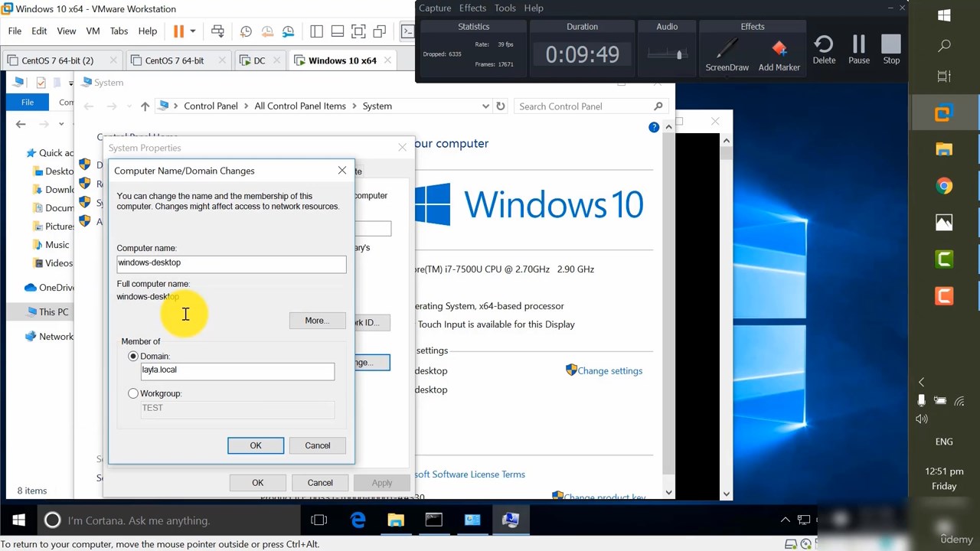This screenshot has height=551, width=980.
Task: Open the Effects menu in recorder
Action: point(472,8)
